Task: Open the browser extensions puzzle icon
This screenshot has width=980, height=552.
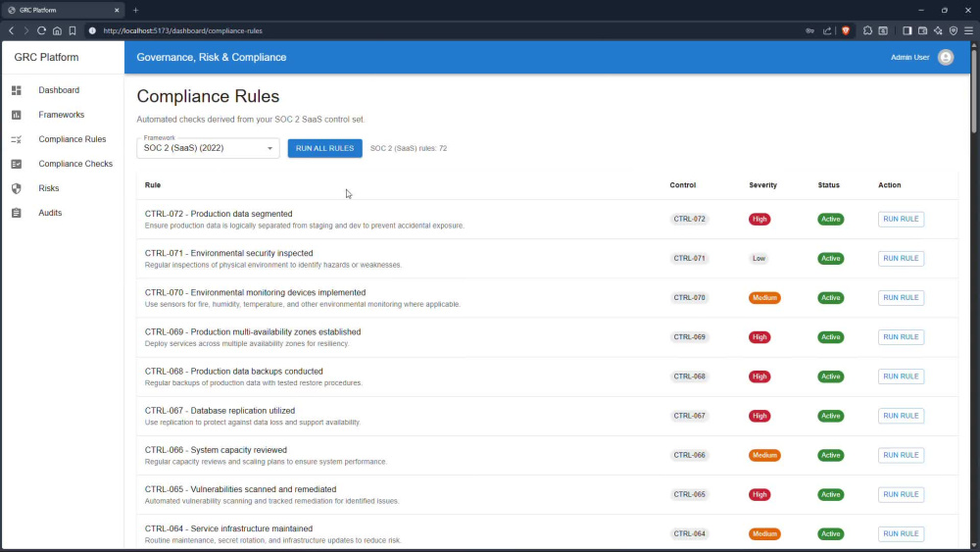Action: point(867,30)
